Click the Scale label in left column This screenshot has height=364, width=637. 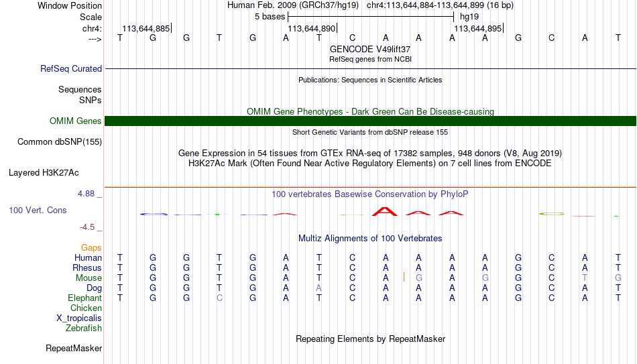[x=91, y=17]
